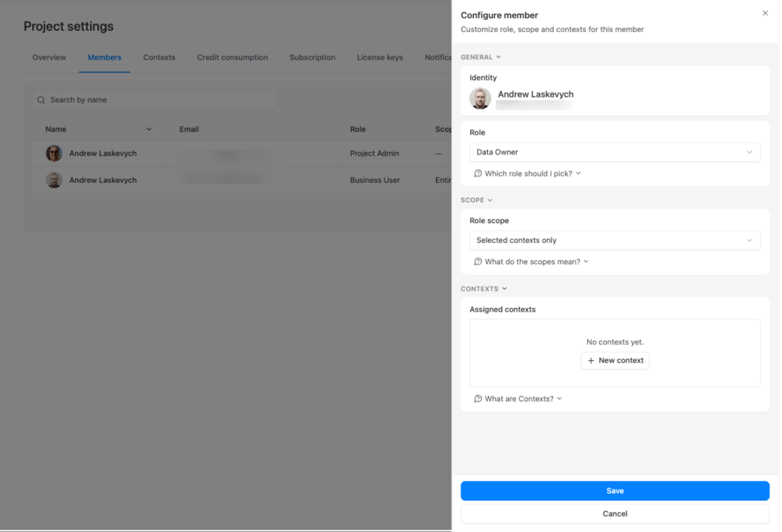Click the speech bubble icon beside role help

click(x=478, y=173)
